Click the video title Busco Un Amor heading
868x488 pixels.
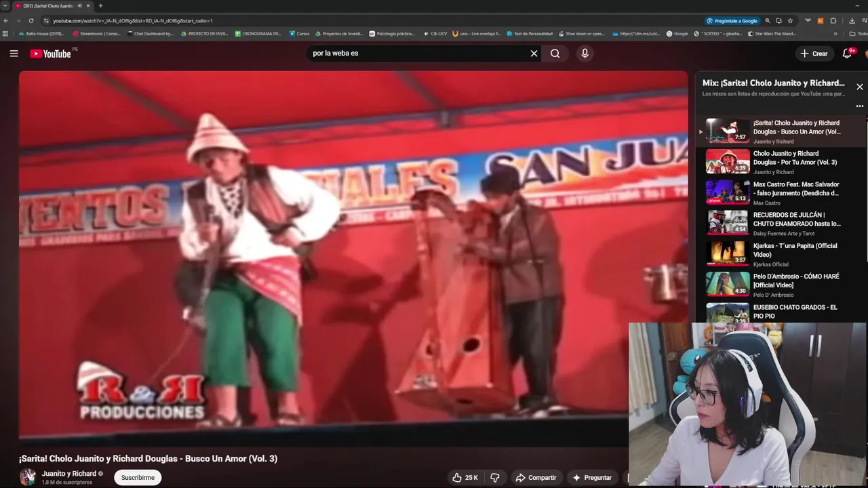pos(148,459)
